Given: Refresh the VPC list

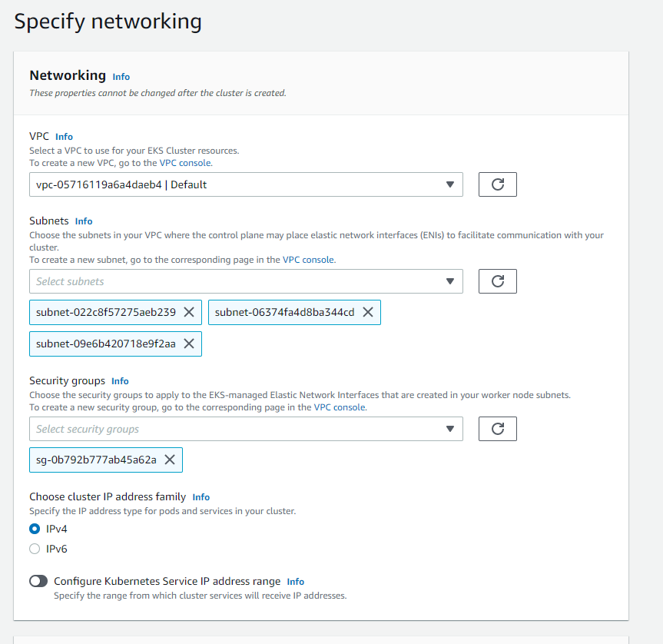Looking at the screenshot, I should click(497, 184).
